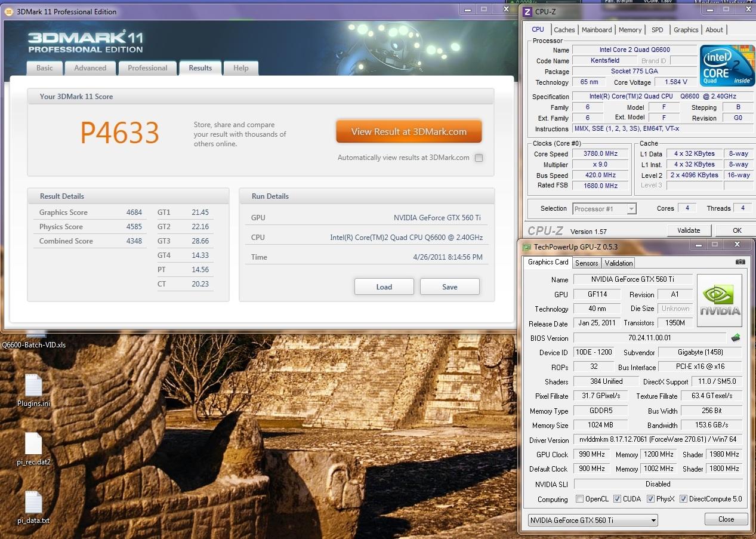The width and height of the screenshot is (756, 539).
Task: Click the Load button in Run Details
Action: (384, 287)
